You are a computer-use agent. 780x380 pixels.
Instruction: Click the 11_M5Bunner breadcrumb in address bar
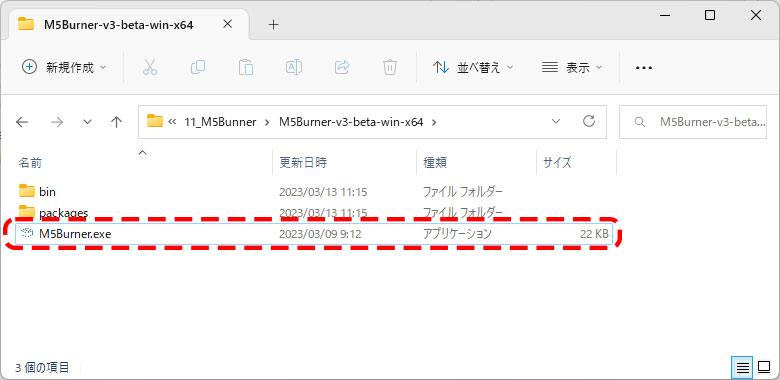(x=220, y=122)
